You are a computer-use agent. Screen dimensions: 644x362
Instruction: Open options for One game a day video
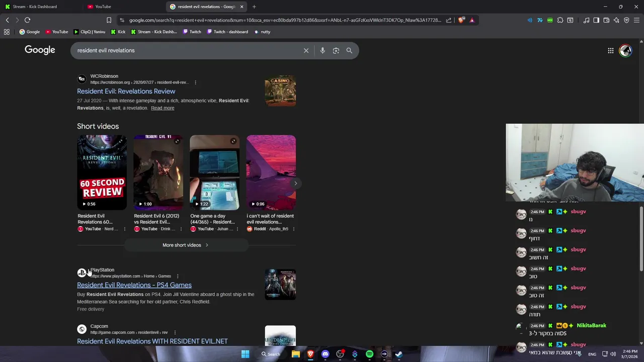tap(237, 229)
